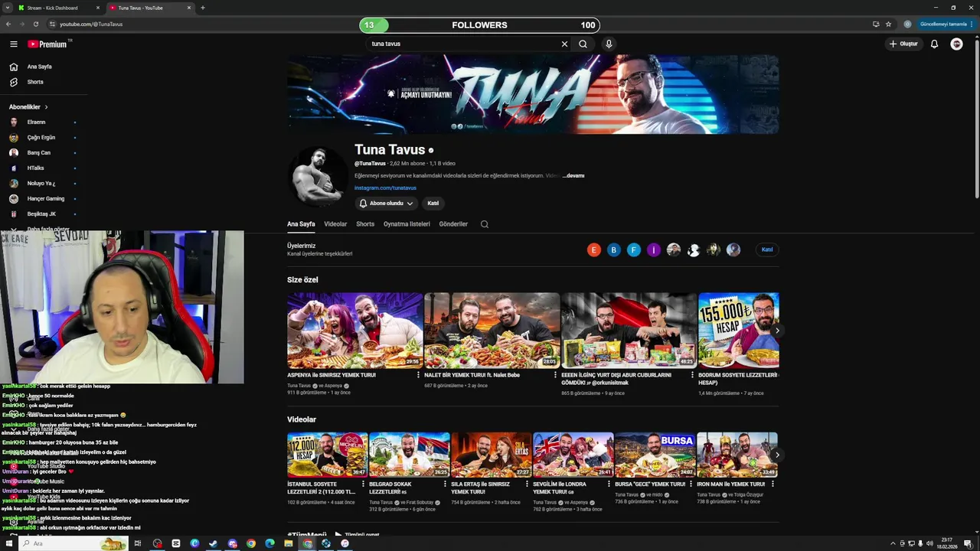The height and width of the screenshot is (551, 980).
Task: Search within the channel using the magnifier icon
Action: coord(484,224)
